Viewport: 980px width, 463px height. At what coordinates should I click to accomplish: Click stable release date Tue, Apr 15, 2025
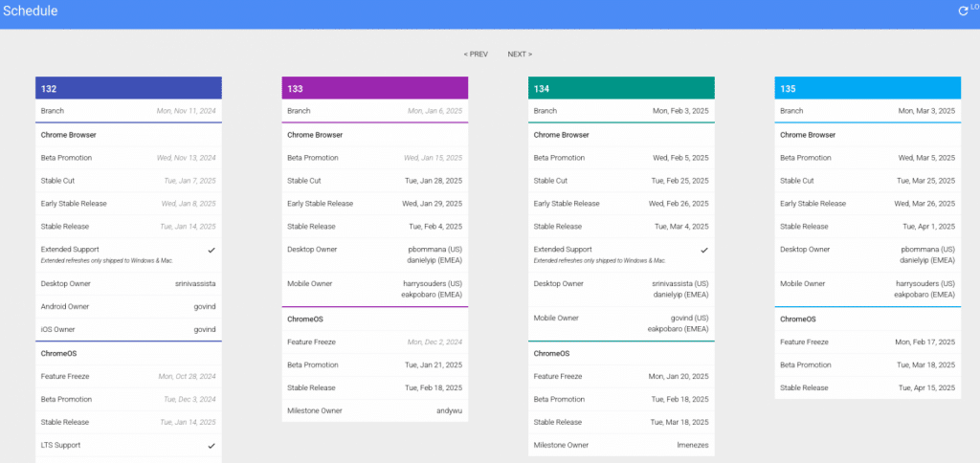click(x=927, y=388)
